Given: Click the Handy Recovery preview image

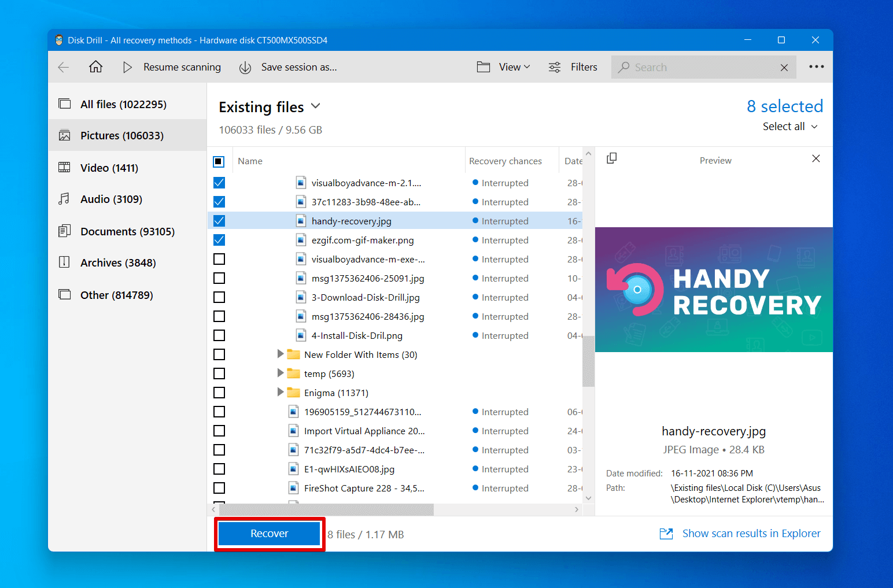Looking at the screenshot, I should [x=714, y=290].
